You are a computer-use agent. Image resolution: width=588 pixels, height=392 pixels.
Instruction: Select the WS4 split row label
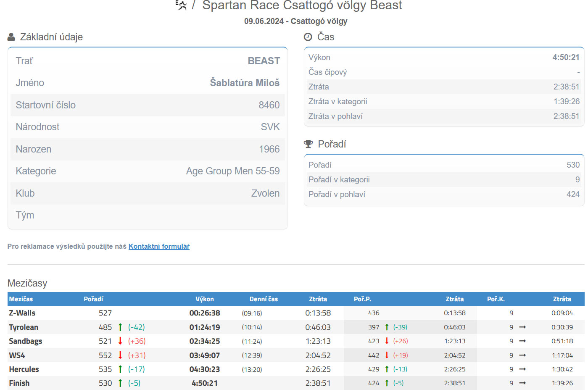tap(17, 355)
